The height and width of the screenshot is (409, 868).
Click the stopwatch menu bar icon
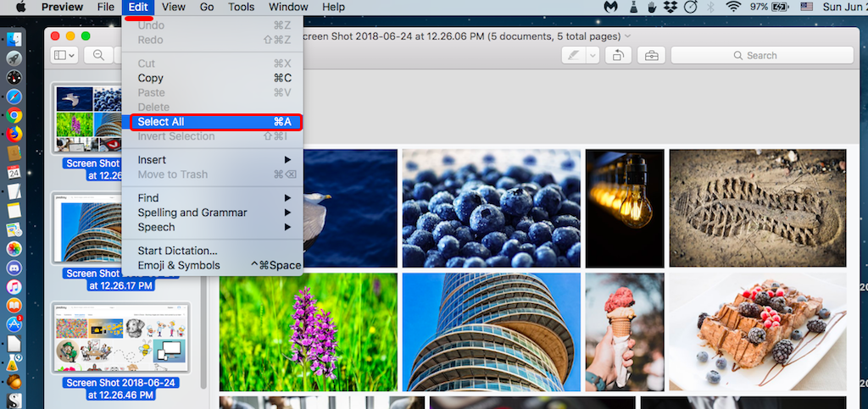pos(690,7)
